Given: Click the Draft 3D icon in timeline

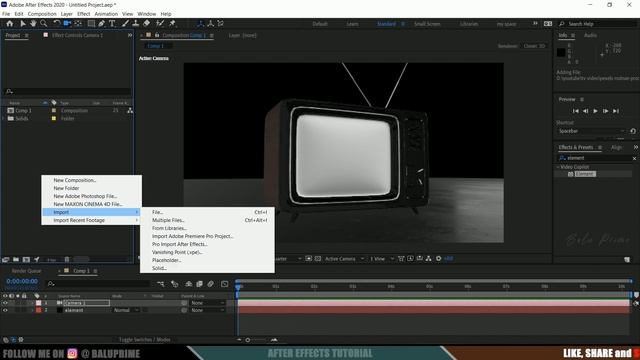Looking at the screenshot, I should [175, 284].
